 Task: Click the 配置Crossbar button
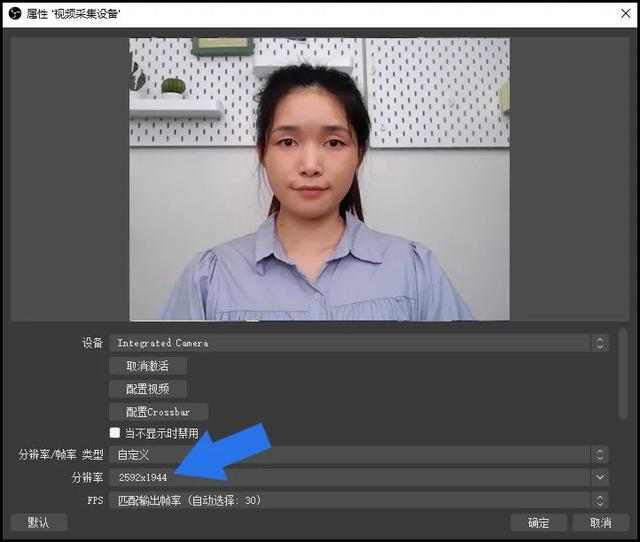click(158, 412)
